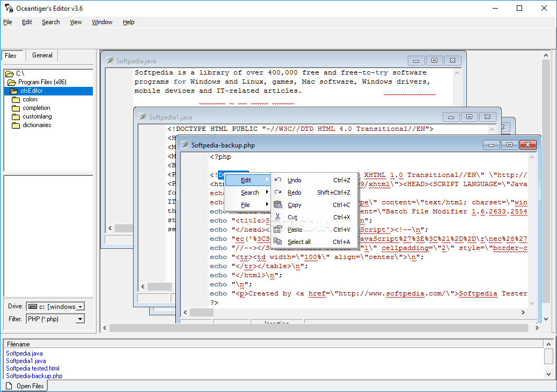Click the Softpedia-backup.php window document icon
The image size is (557, 392).
185,145
